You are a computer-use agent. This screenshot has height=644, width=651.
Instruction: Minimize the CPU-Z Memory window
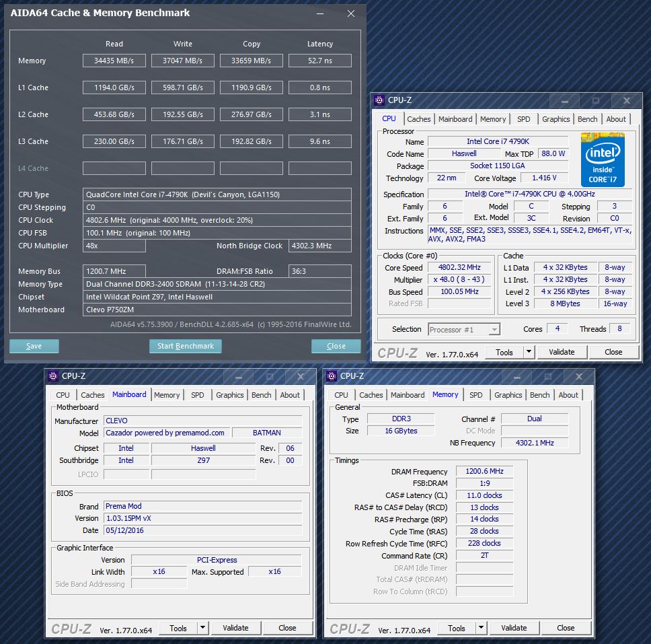517,377
